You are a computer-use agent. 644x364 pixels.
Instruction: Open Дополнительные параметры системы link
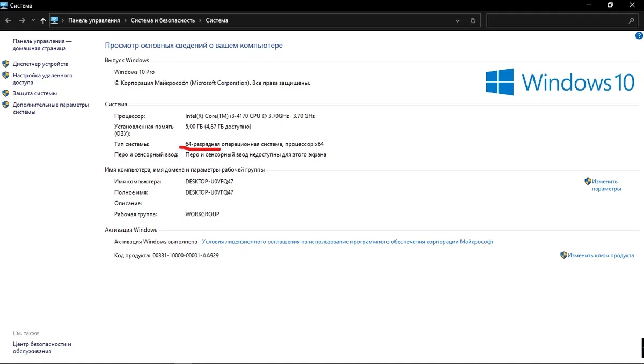pos(51,108)
